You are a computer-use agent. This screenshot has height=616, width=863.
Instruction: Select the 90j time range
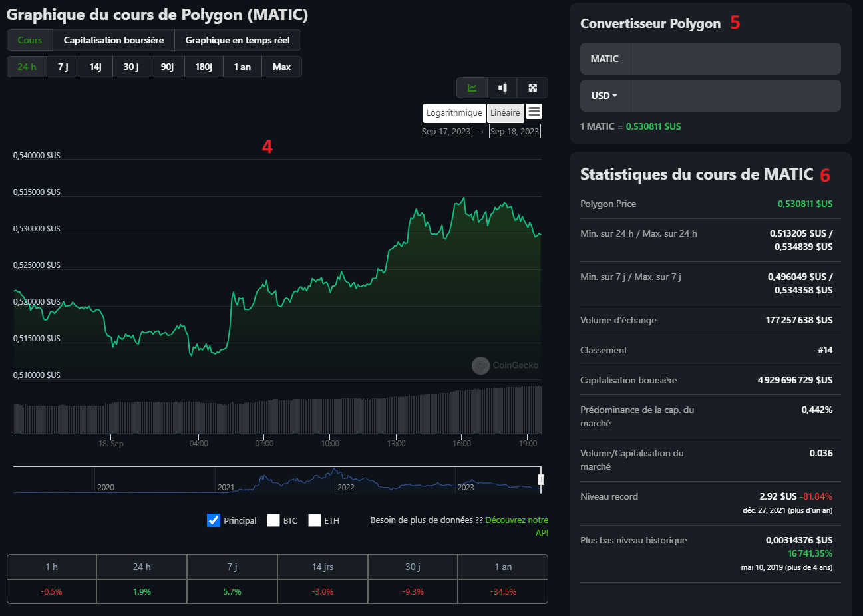pyautogui.click(x=167, y=67)
